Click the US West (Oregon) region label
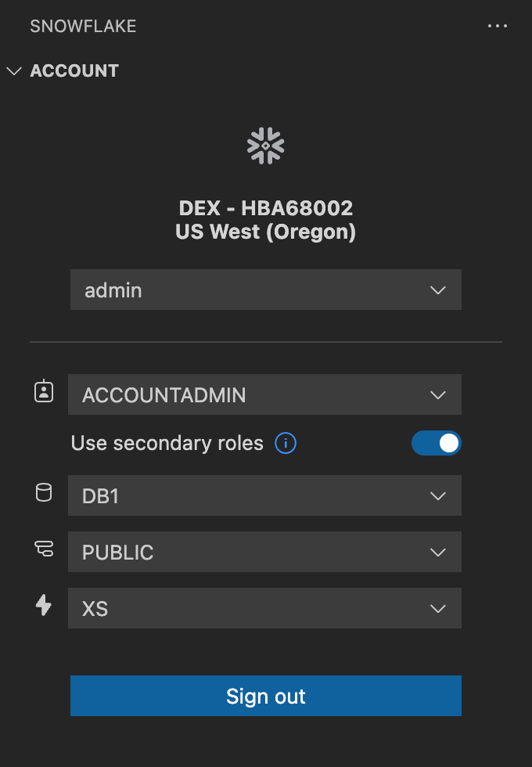 click(265, 232)
